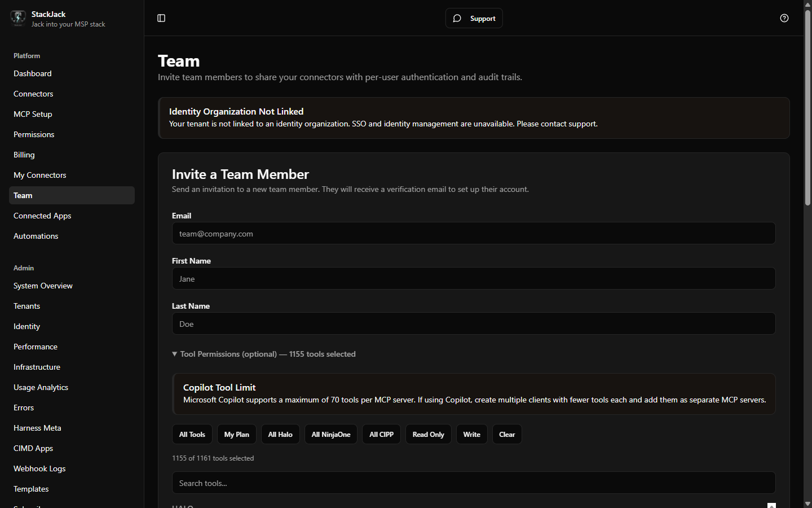Image resolution: width=812 pixels, height=508 pixels.
Task: Open Connected Apps
Action: click(72, 216)
